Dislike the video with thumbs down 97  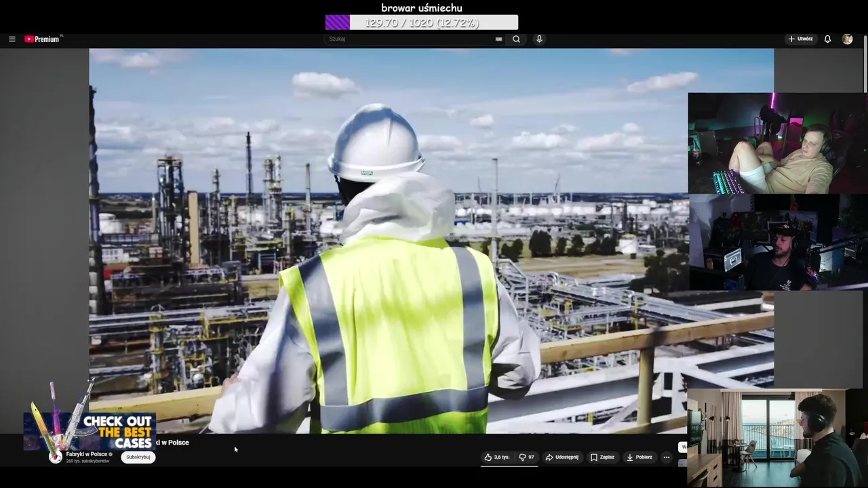pyautogui.click(x=527, y=457)
